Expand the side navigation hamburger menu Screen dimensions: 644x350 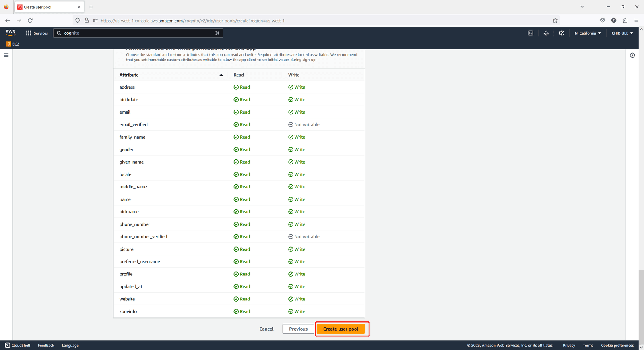pos(6,55)
